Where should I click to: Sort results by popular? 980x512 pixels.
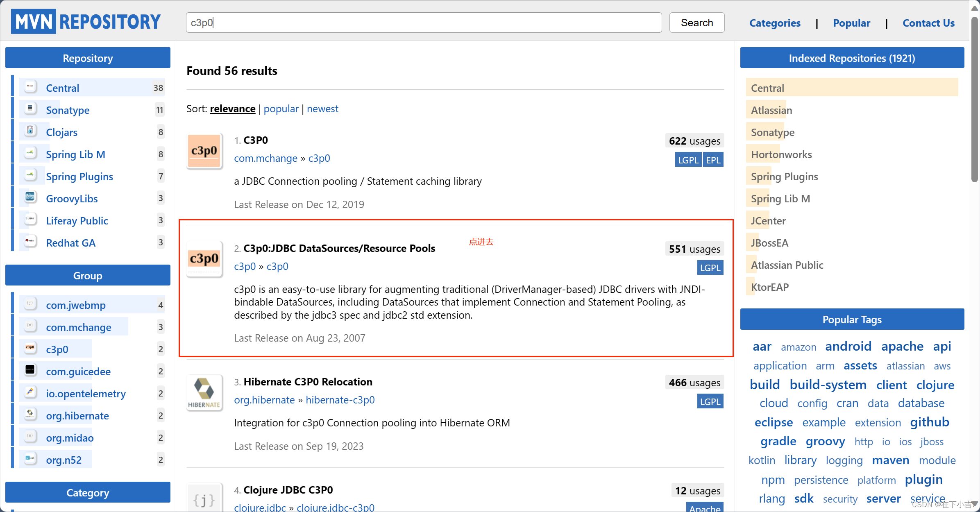pos(281,109)
